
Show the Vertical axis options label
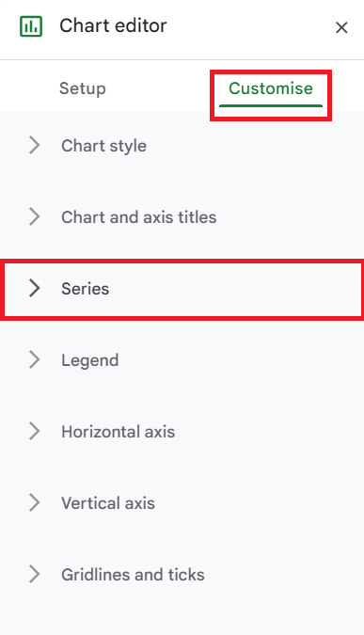coord(108,503)
